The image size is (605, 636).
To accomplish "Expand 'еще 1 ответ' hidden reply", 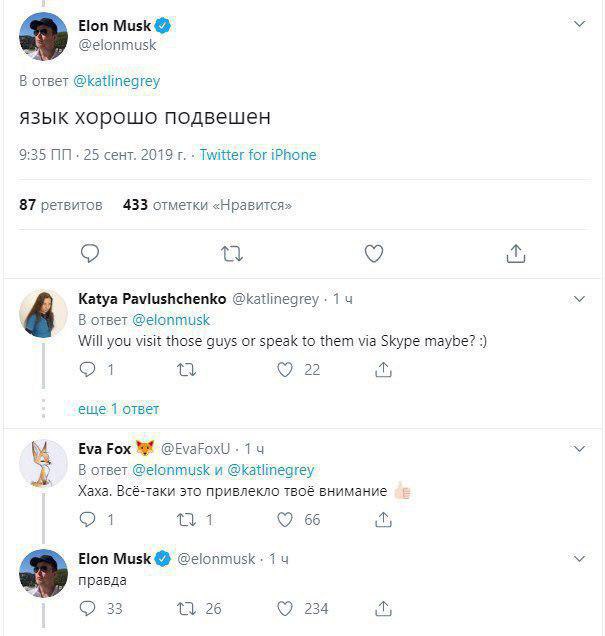I will (118, 409).
